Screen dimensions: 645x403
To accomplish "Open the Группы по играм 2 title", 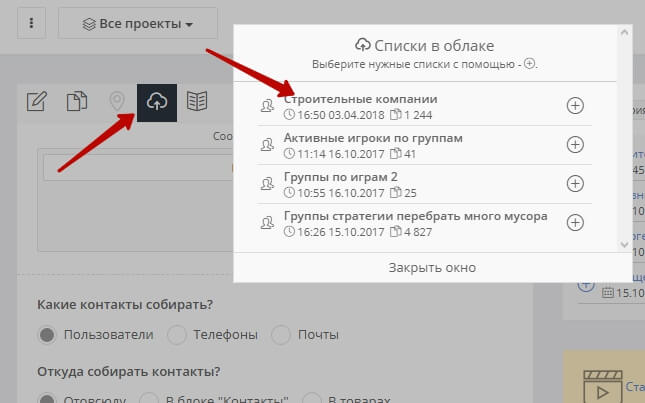I will click(341, 177).
